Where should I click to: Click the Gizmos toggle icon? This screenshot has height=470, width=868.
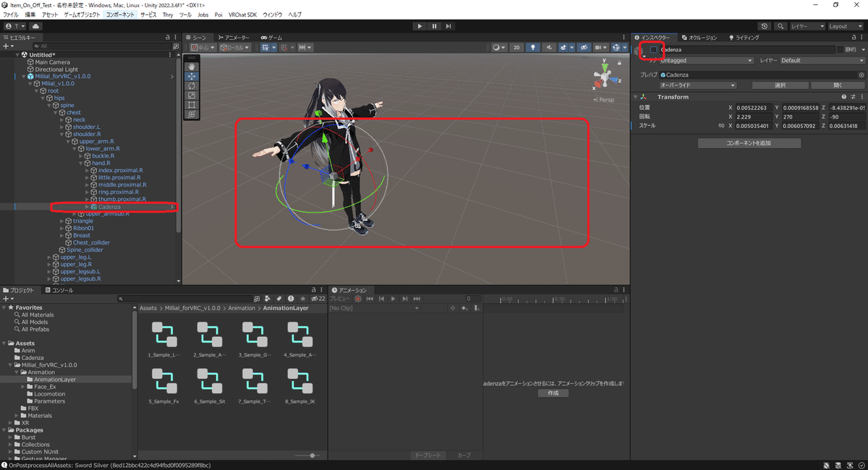[x=617, y=48]
